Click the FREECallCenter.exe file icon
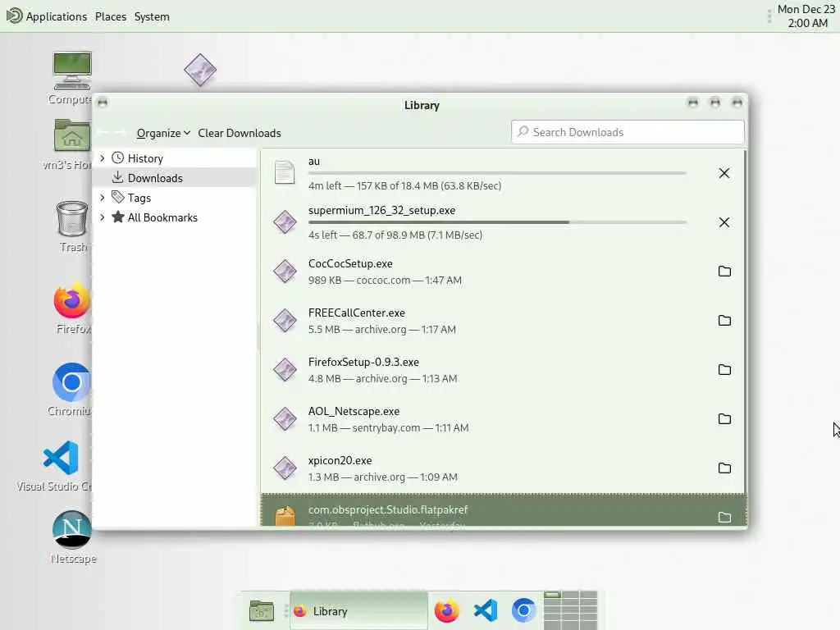The image size is (840, 630). pyautogui.click(x=285, y=321)
